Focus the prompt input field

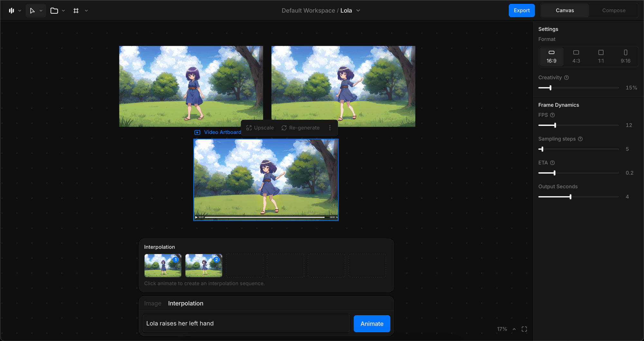tap(246, 323)
